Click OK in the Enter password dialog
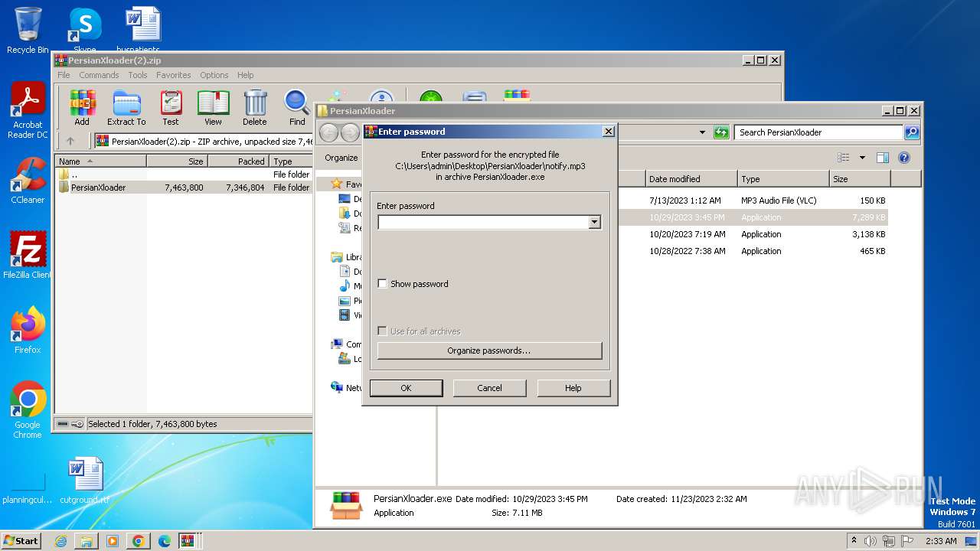 [406, 388]
